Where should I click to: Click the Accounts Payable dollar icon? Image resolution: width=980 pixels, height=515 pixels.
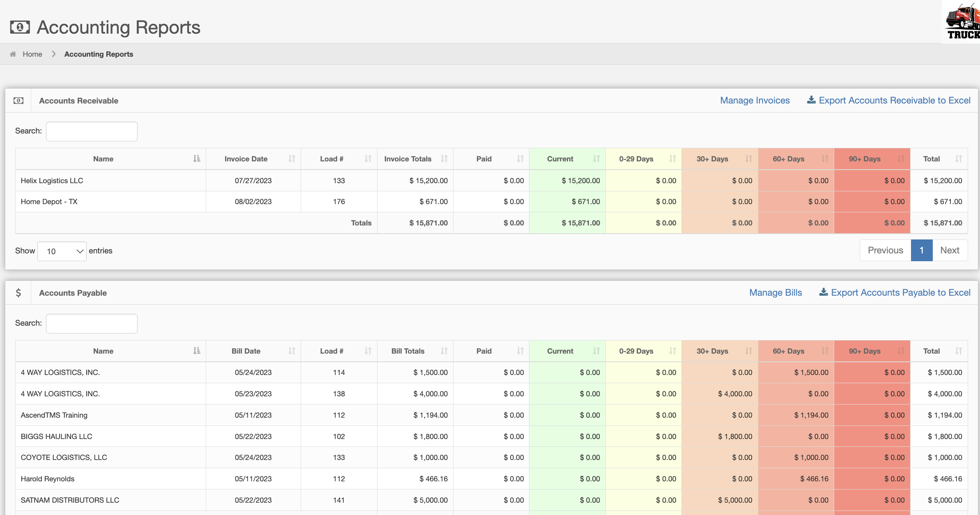pyautogui.click(x=18, y=293)
